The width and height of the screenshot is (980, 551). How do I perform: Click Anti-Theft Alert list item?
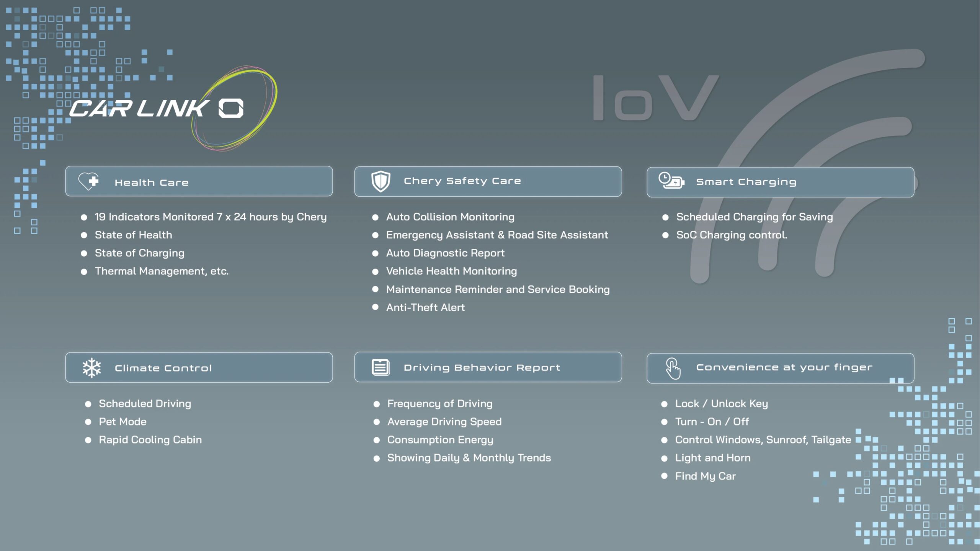click(425, 308)
